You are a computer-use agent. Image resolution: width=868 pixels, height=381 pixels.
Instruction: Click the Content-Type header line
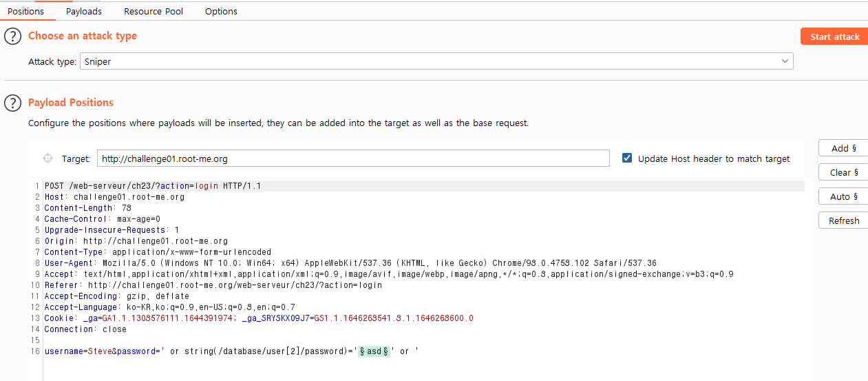click(x=158, y=252)
